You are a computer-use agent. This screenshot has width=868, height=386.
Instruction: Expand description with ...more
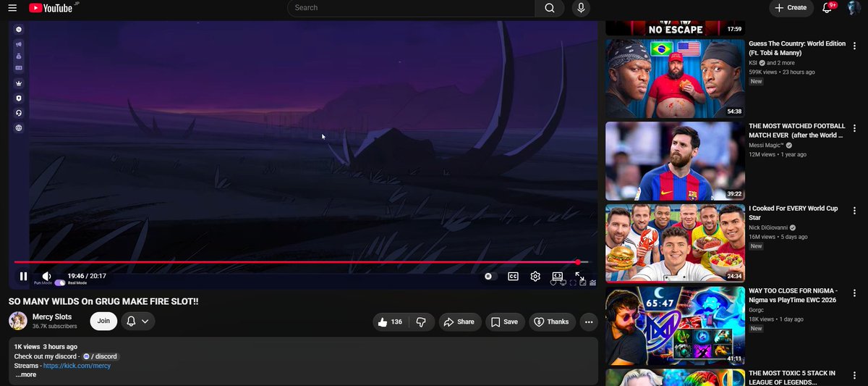(x=25, y=374)
